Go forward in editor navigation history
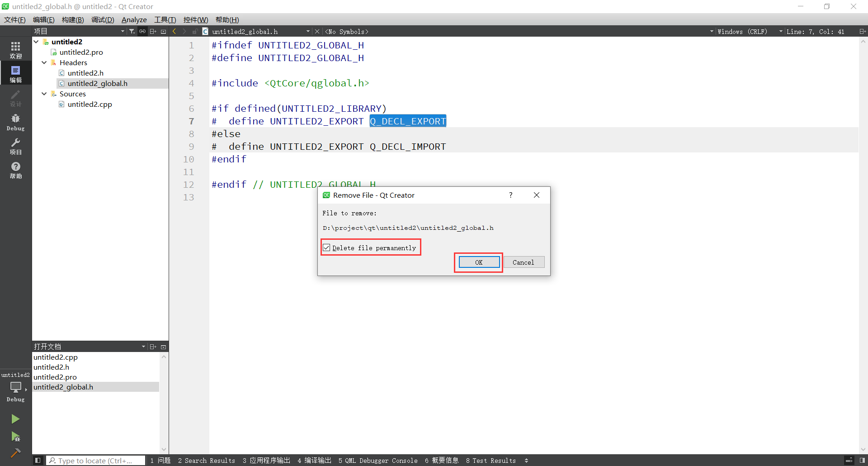Image resolution: width=868 pixels, height=466 pixels. tap(184, 31)
